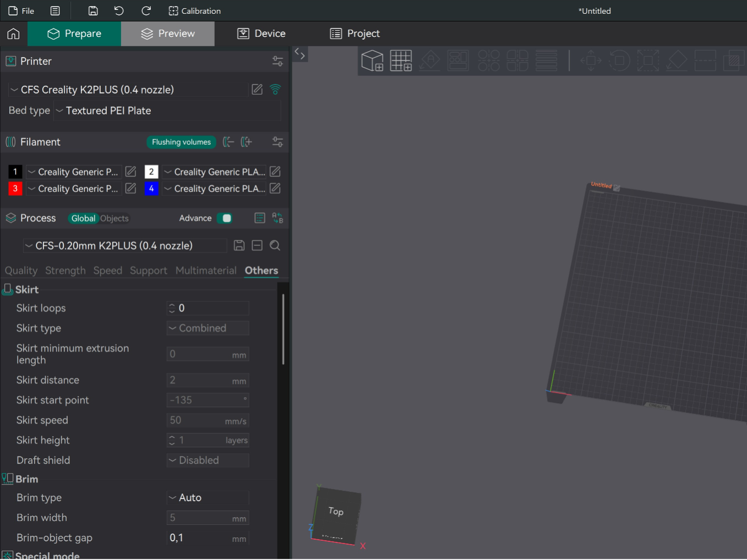Click the printer Wi-Fi connection icon
The image size is (747, 560).
(275, 90)
